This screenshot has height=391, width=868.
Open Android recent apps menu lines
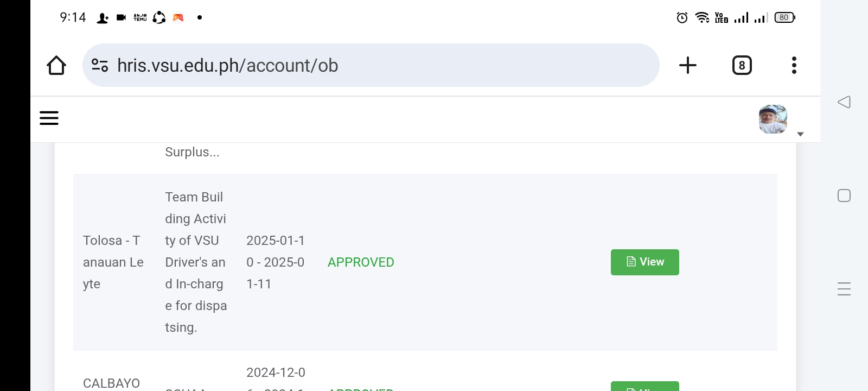click(x=844, y=289)
